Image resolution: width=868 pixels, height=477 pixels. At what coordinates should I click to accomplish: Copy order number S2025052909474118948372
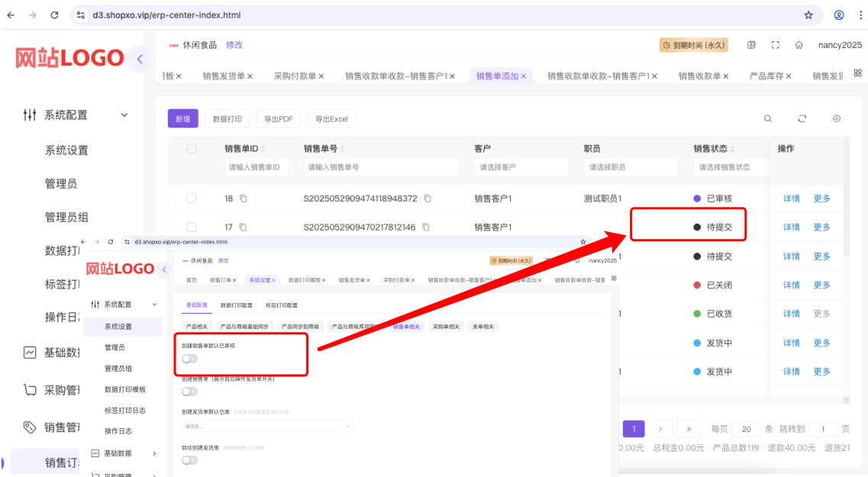click(x=428, y=198)
